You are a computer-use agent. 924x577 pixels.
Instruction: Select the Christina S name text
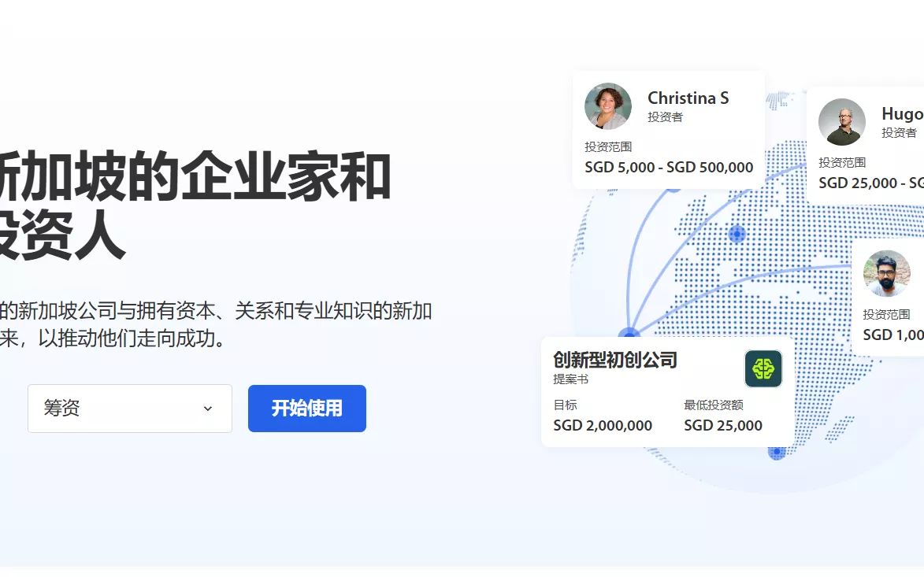point(688,98)
